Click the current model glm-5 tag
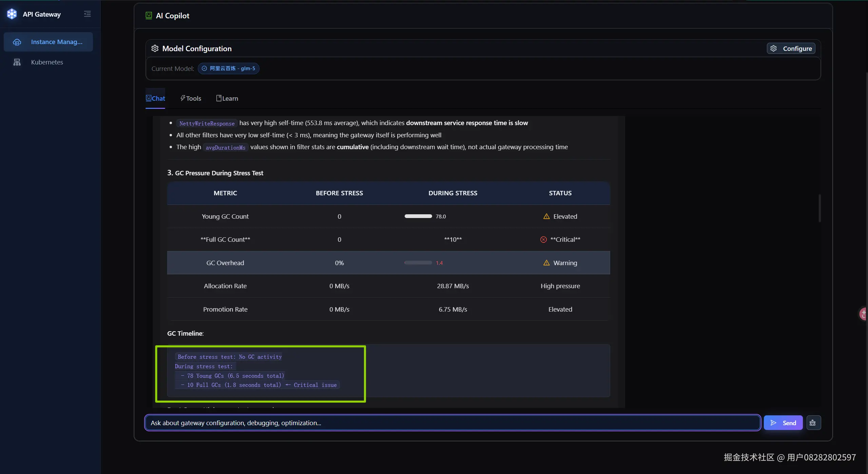This screenshot has width=868, height=474. [228, 68]
